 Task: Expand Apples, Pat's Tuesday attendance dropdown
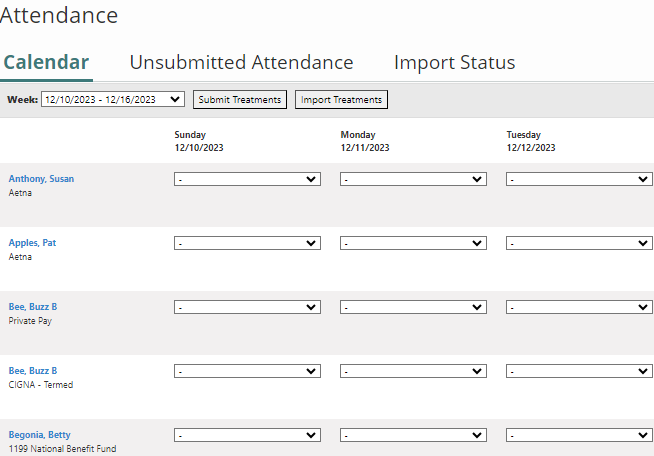click(x=579, y=243)
